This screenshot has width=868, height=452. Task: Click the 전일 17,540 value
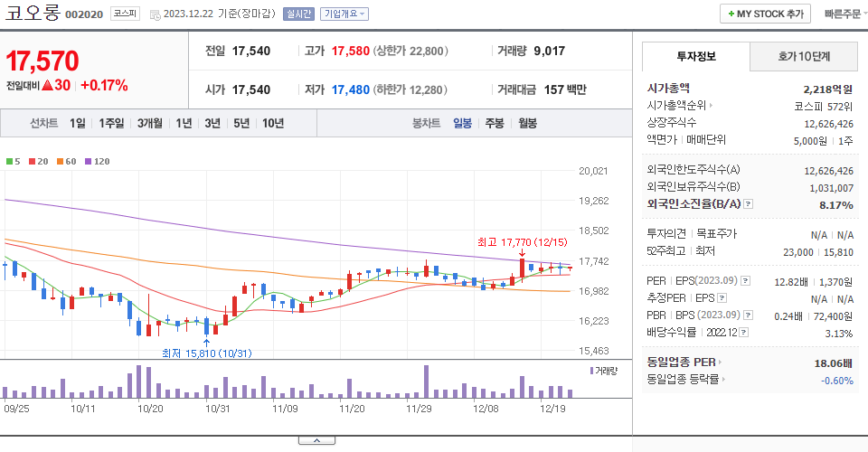click(251, 51)
